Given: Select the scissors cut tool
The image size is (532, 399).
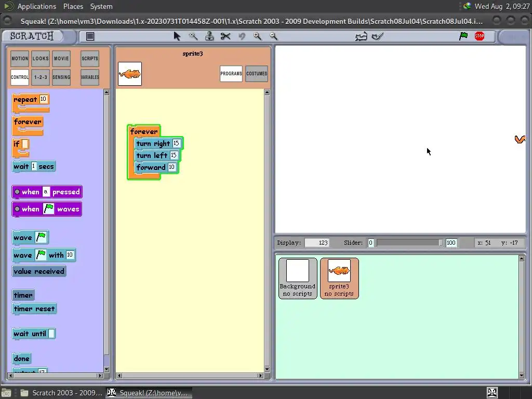Looking at the screenshot, I should pos(225,36).
